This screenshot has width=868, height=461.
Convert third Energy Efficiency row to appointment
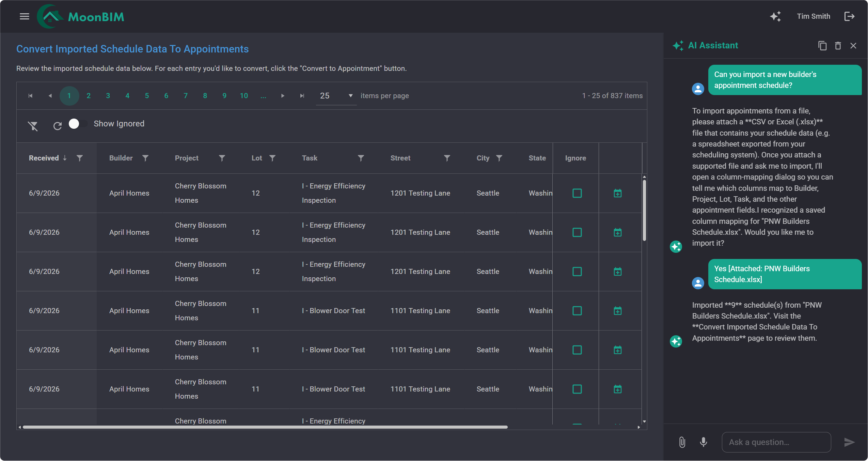618,272
